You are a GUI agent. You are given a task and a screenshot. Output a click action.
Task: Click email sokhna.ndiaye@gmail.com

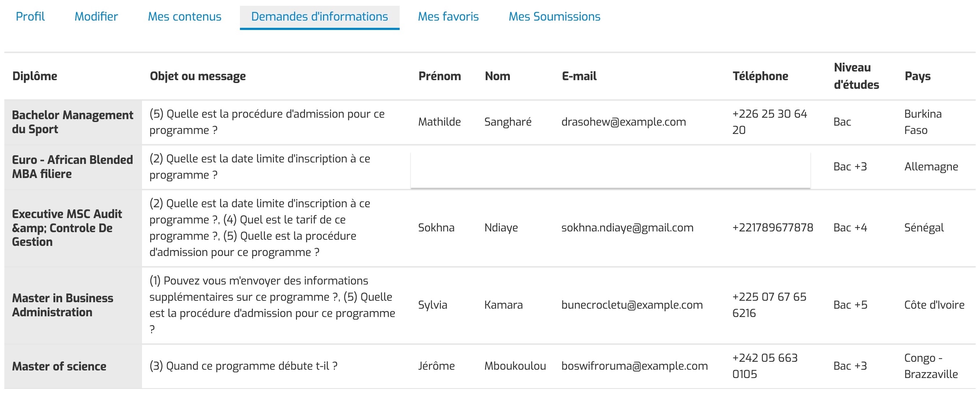(x=627, y=228)
